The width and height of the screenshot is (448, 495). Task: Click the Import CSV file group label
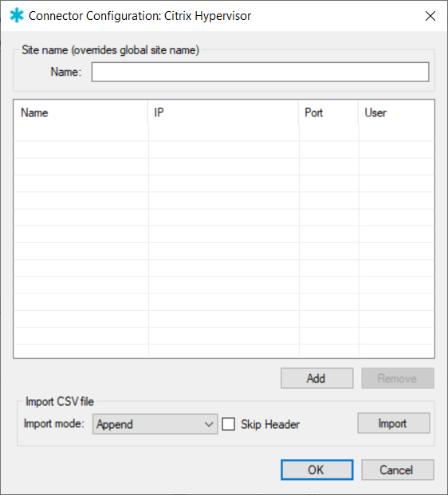(60, 402)
